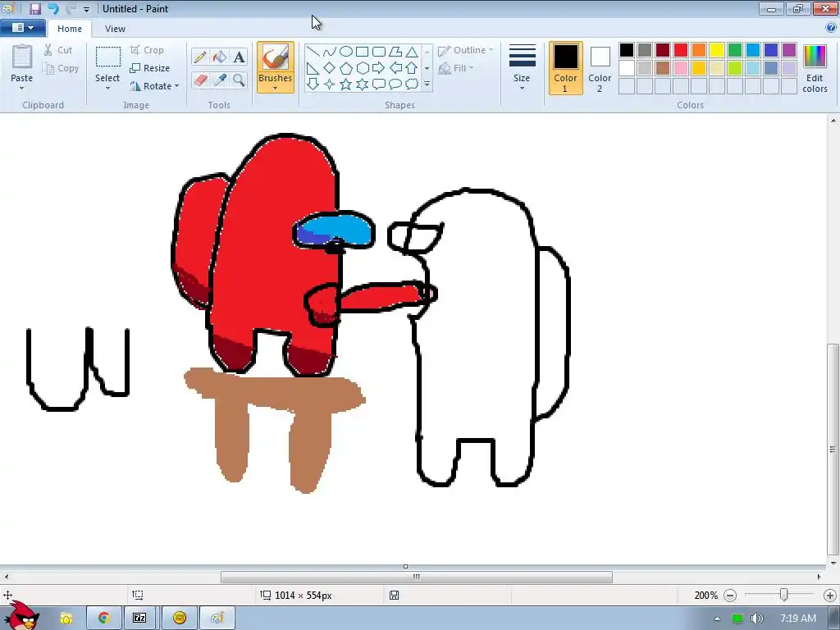Screen dimensions: 840x630
Task: Open Paint Help question mark icon
Action: 832,28
